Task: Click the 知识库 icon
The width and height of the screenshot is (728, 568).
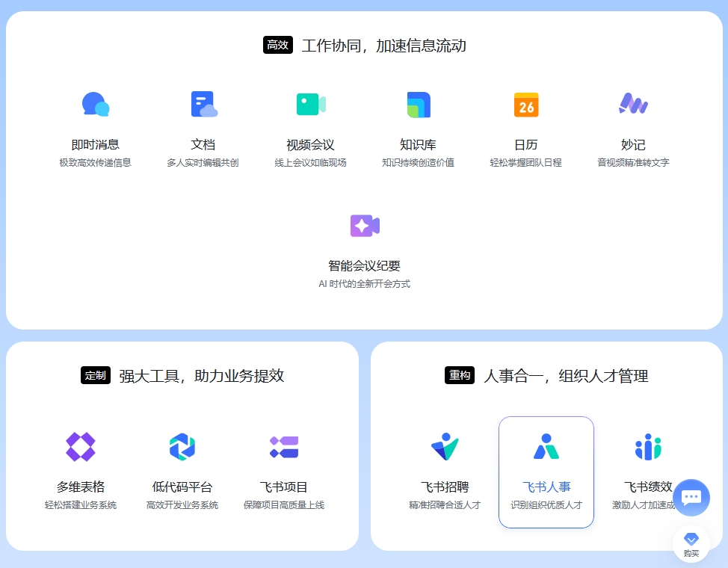Action: (419, 105)
